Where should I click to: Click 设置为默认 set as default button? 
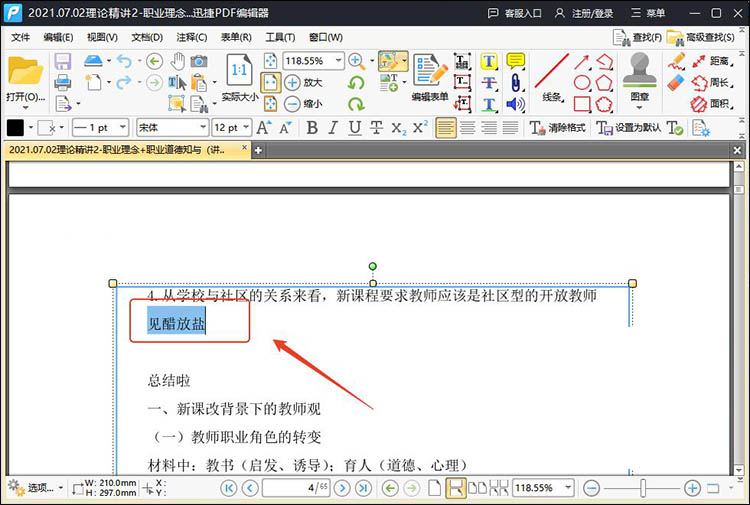[x=629, y=128]
